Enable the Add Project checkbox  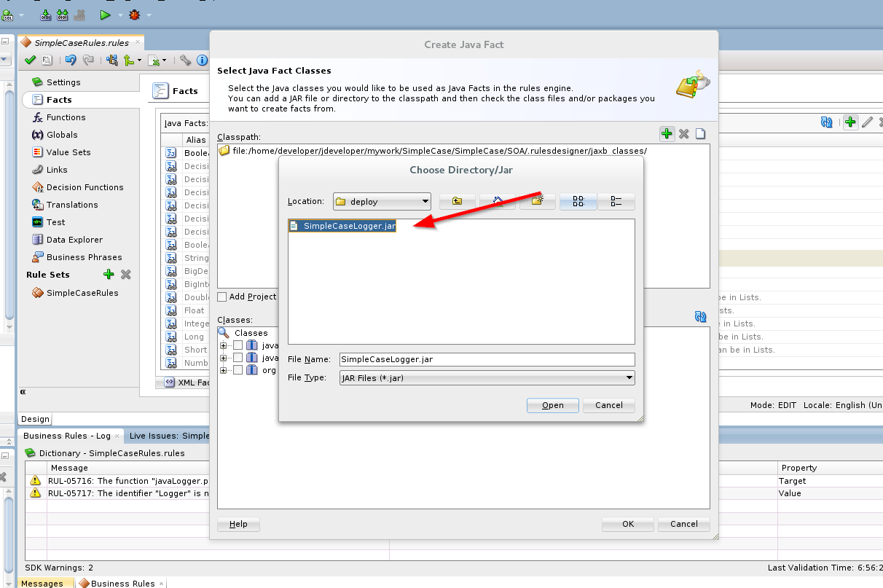tap(222, 297)
